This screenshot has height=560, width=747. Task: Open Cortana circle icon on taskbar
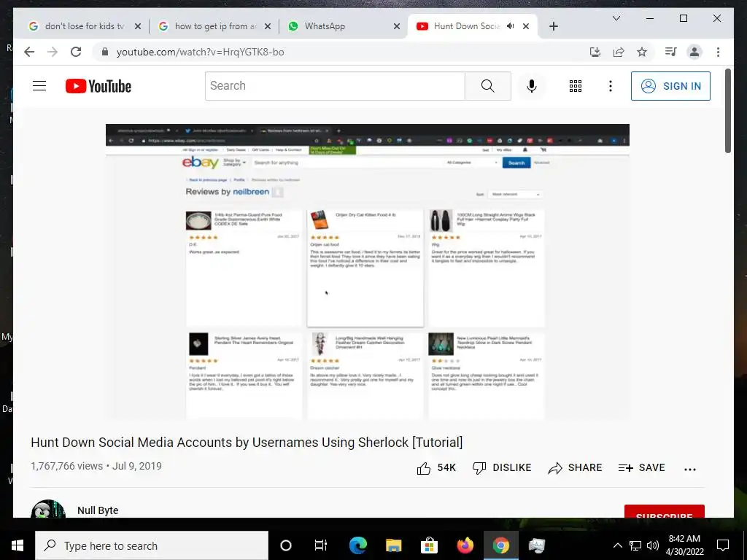[285, 545]
